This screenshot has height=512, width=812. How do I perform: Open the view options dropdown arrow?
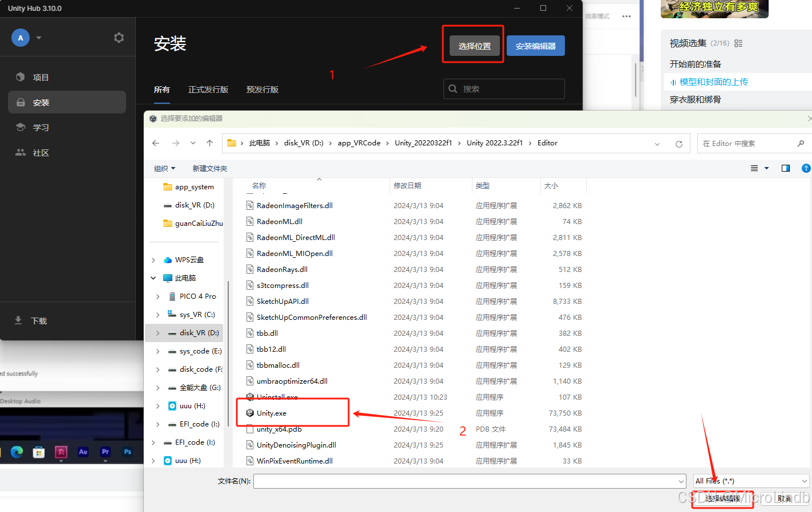point(766,168)
